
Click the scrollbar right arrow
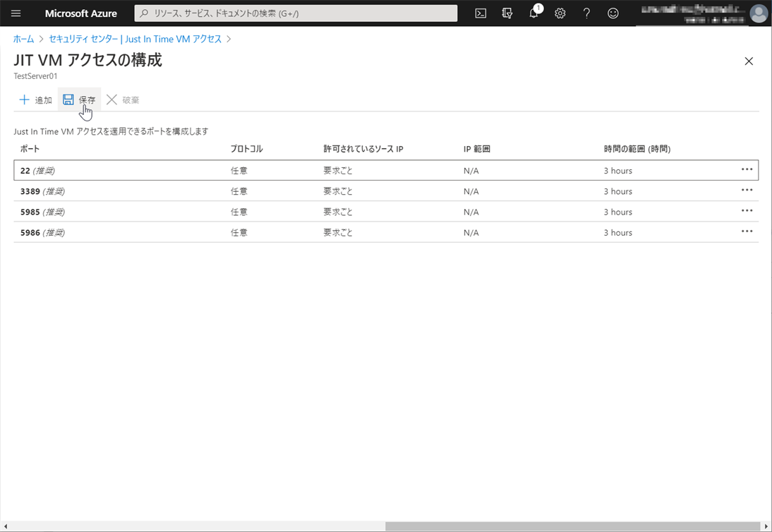766,526
